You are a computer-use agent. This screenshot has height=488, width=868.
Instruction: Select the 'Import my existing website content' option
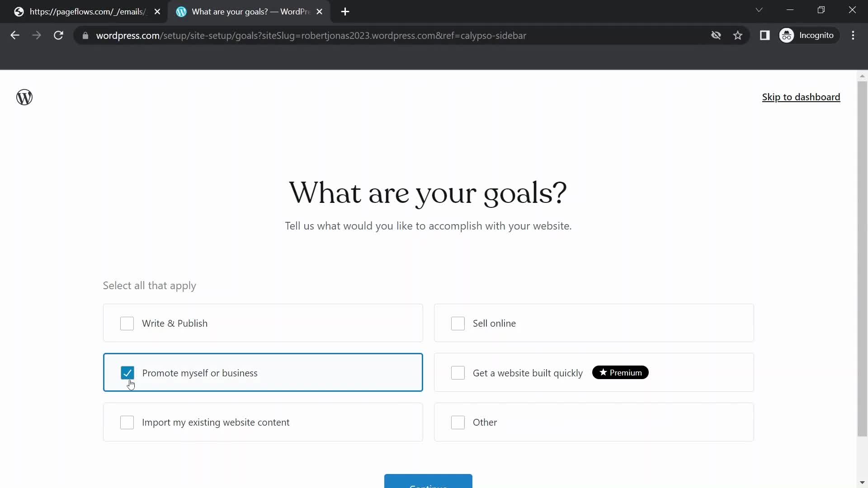click(127, 422)
